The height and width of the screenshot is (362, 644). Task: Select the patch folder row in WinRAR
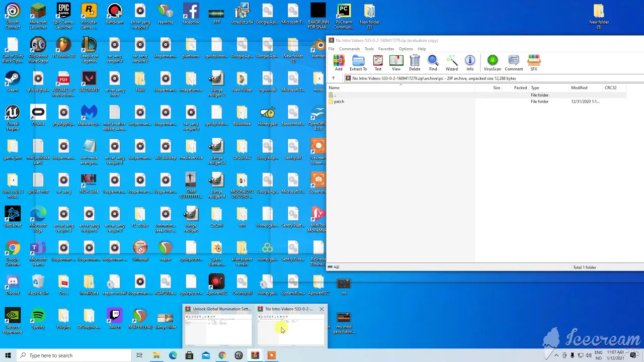click(x=476, y=102)
